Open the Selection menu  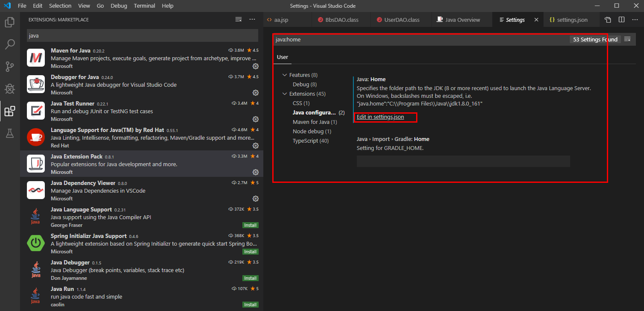(x=60, y=6)
